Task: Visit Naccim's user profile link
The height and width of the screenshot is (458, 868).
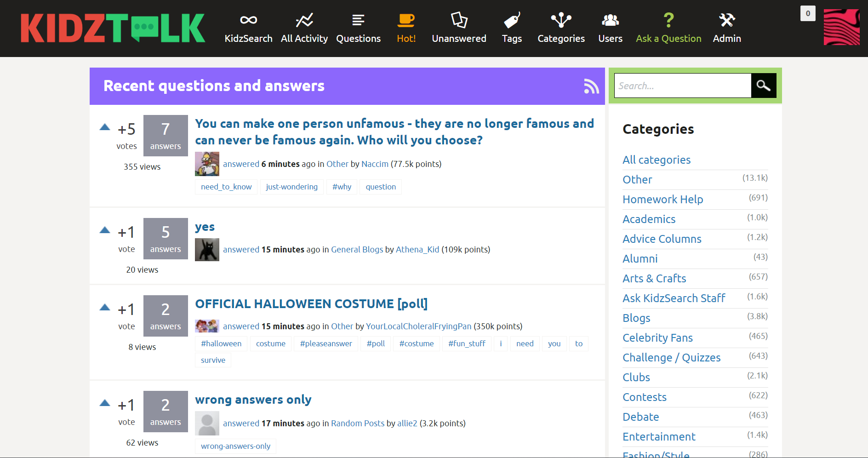Action: click(375, 164)
